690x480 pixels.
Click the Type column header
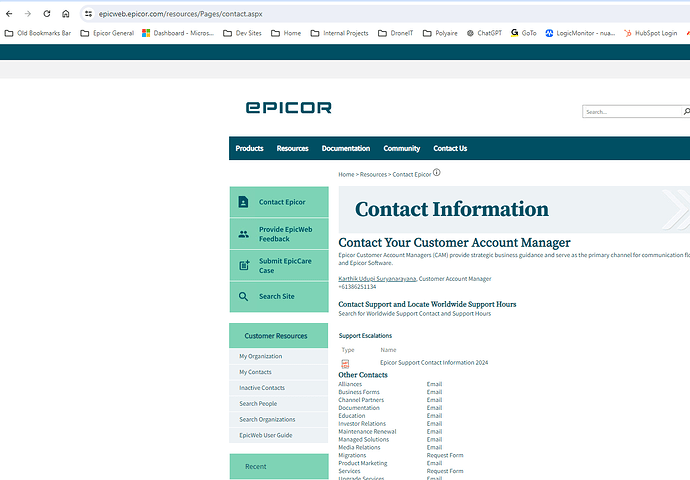point(348,350)
